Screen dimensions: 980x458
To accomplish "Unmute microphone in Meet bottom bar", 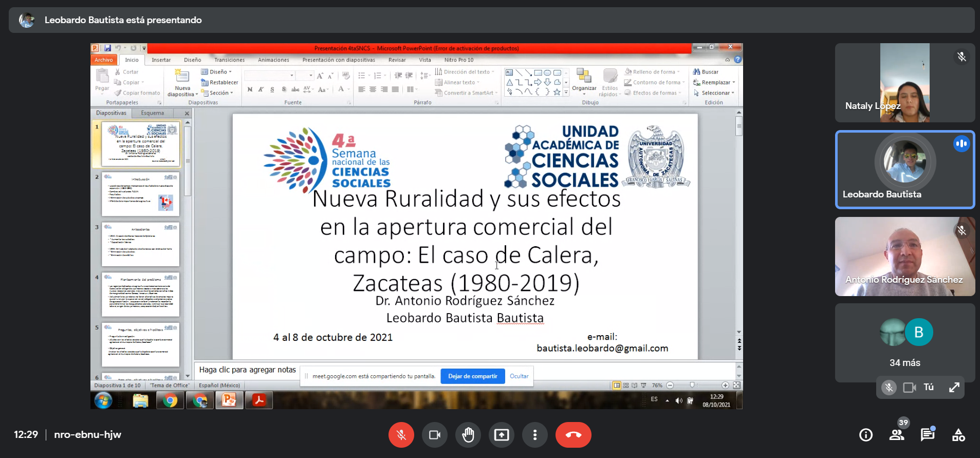I will (401, 435).
